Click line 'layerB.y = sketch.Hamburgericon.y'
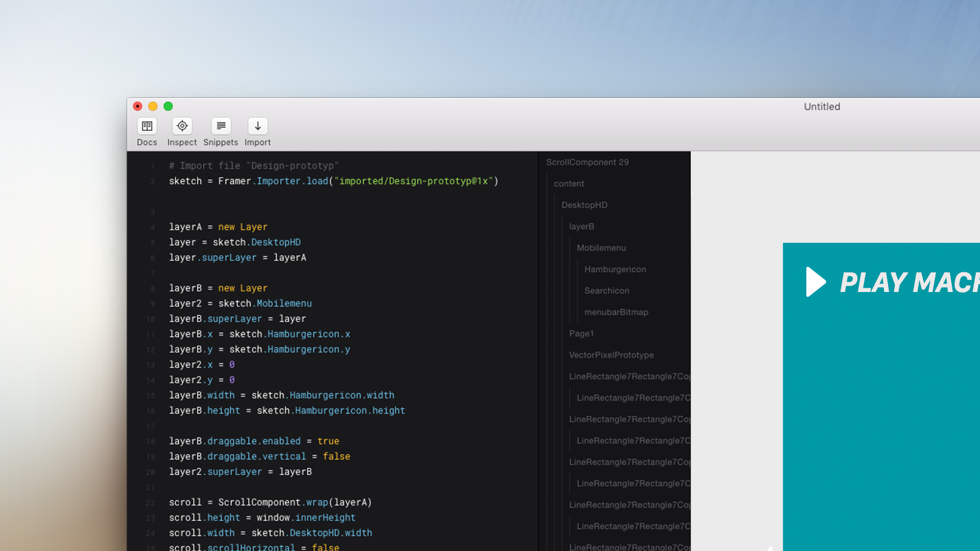This screenshot has width=980, height=551. 260,350
